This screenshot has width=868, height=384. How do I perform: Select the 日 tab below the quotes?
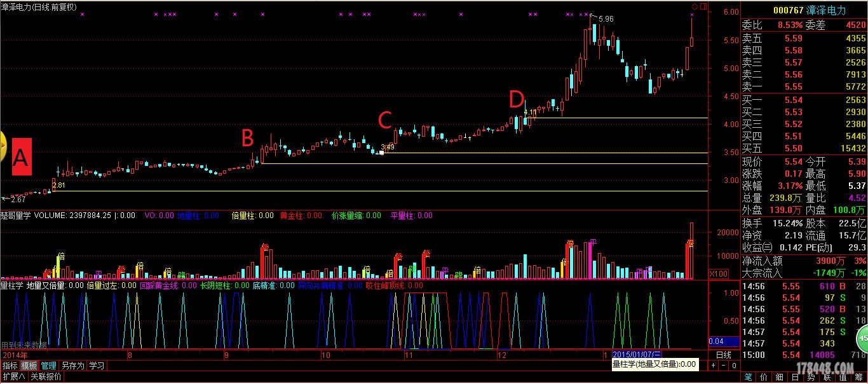point(796,377)
